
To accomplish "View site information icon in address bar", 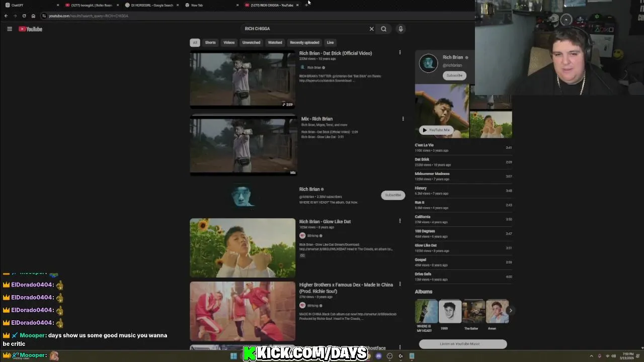I will (44, 16).
